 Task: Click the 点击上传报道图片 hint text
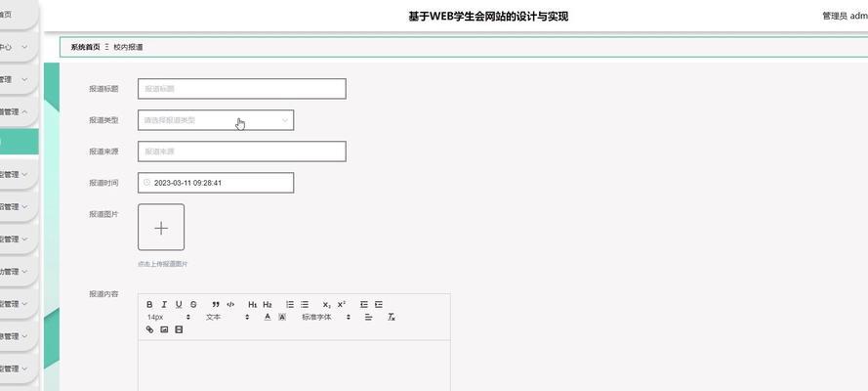(163, 264)
